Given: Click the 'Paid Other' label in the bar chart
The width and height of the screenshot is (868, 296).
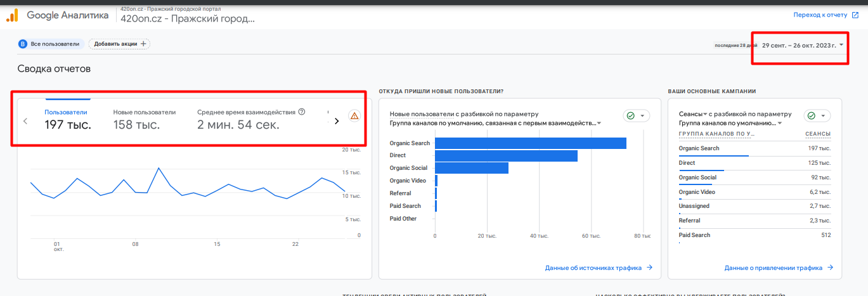Looking at the screenshot, I should pyautogui.click(x=403, y=219).
